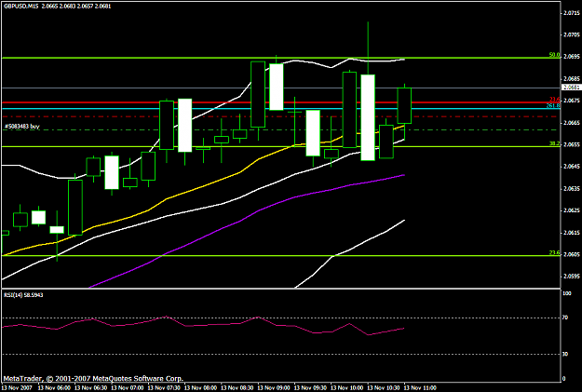Click the red 23.6 Fibonacci label
This screenshot has height=392, width=582.
(555, 99)
